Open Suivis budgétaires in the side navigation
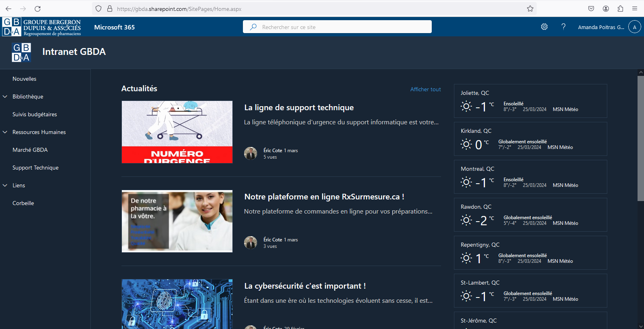The image size is (644, 329). pos(35,114)
